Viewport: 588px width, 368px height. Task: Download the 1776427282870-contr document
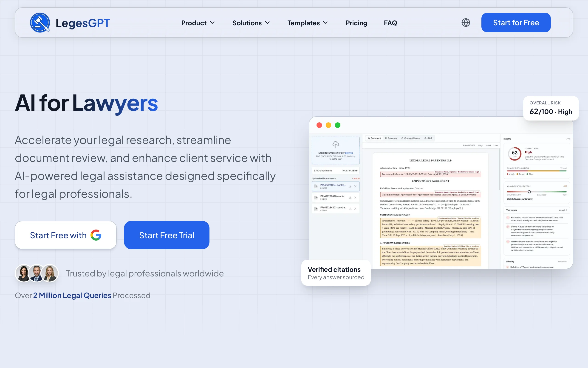point(350,198)
